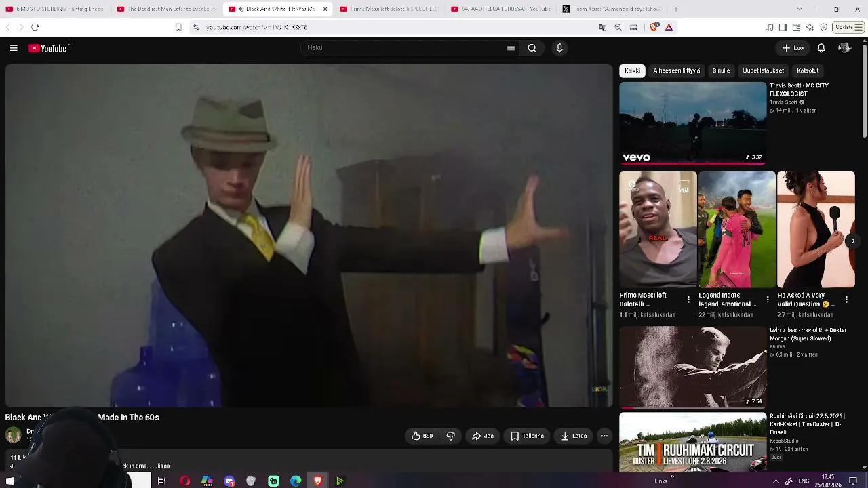Open the Brave playlist music icon
Screen dimensions: 868x488
[769, 27]
